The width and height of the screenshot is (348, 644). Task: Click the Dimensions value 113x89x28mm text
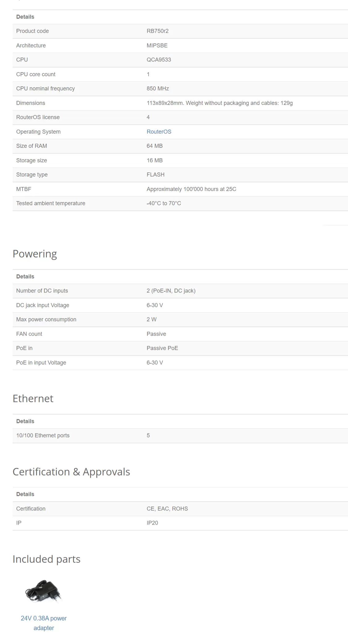(x=220, y=103)
